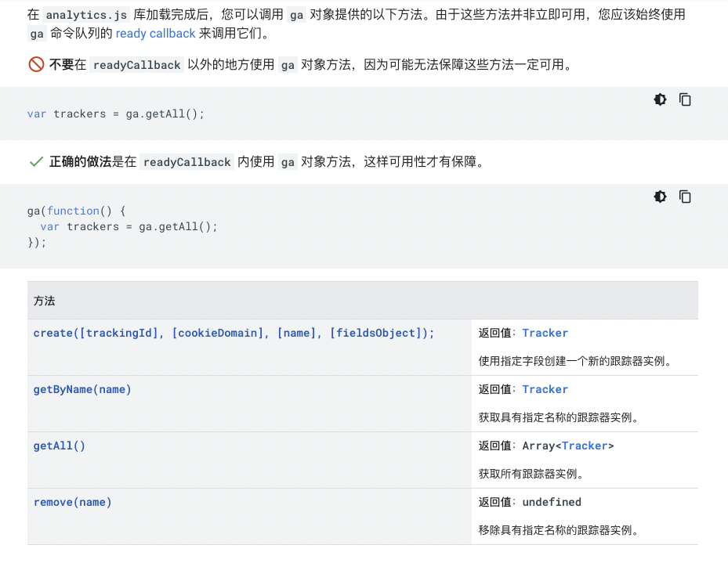Viewport: 728px width, 563px height.
Task: Toggle dark theme on ga(function() code block
Action: [x=660, y=197]
